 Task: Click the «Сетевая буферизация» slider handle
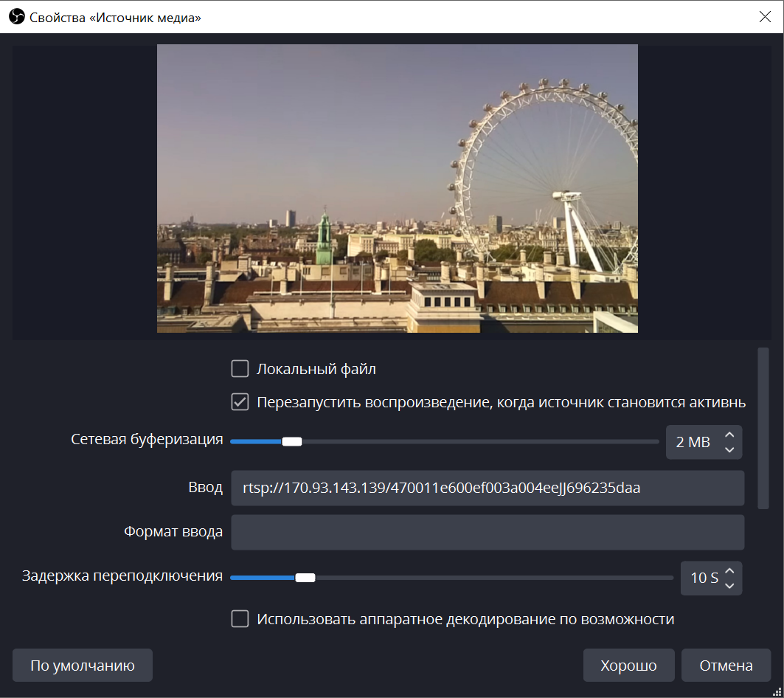coord(292,441)
